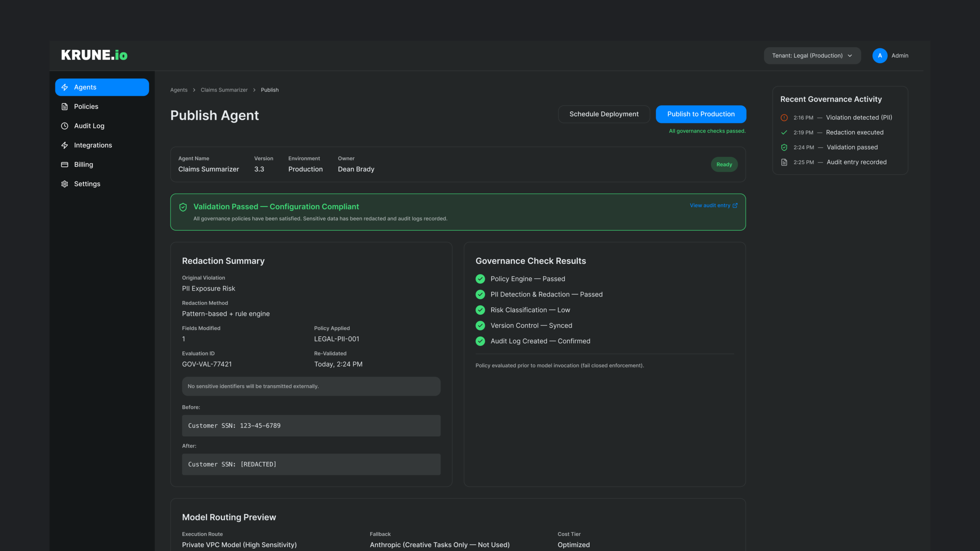980x551 pixels.
Task: Click the Settings gear icon
Action: tap(65, 184)
